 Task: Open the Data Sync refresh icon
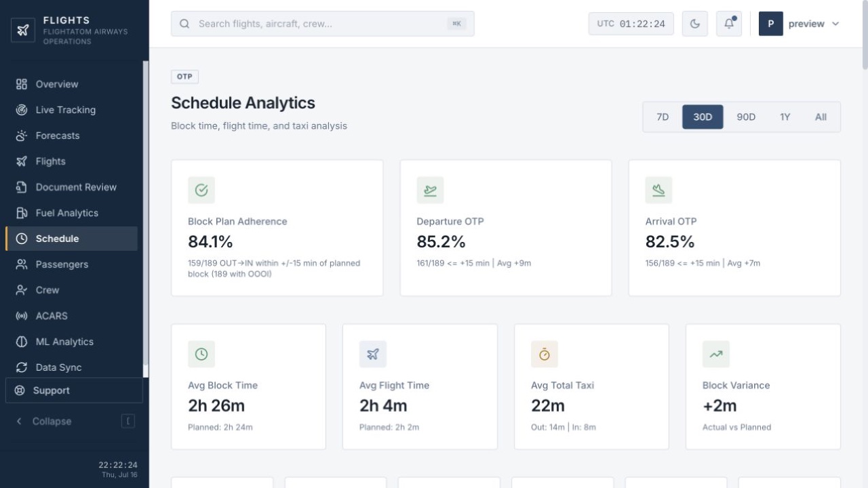coord(22,367)
